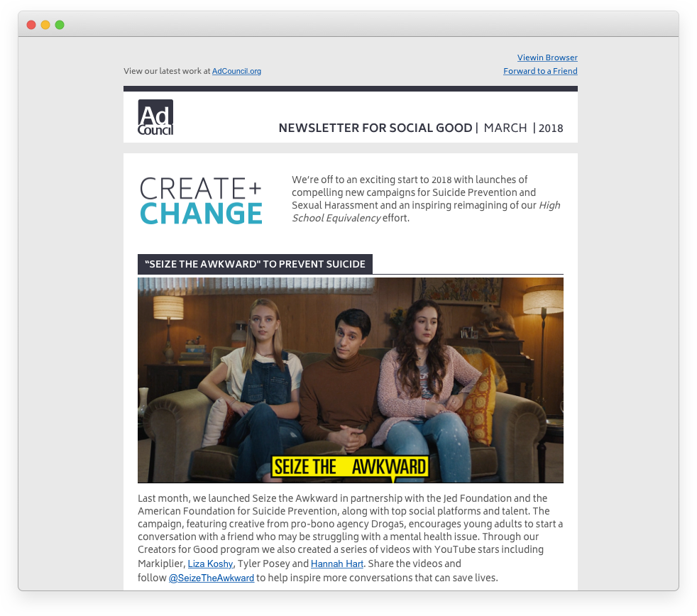Click the green maximize window button
Screen dimensions: 697x616
pos(60,25)
